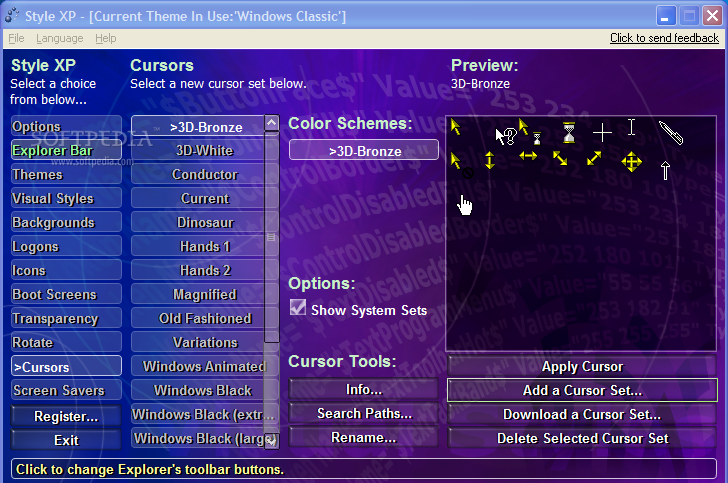Select the 3D-Bronze cursor set in list
Image resolution: width=728 pixels, height=483 pixels.
pos(198,126)
